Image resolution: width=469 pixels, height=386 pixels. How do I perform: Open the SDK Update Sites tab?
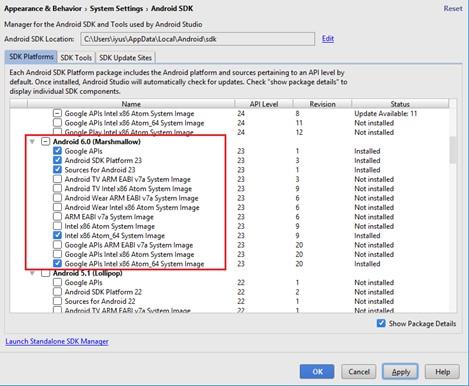tap(125, 58)
